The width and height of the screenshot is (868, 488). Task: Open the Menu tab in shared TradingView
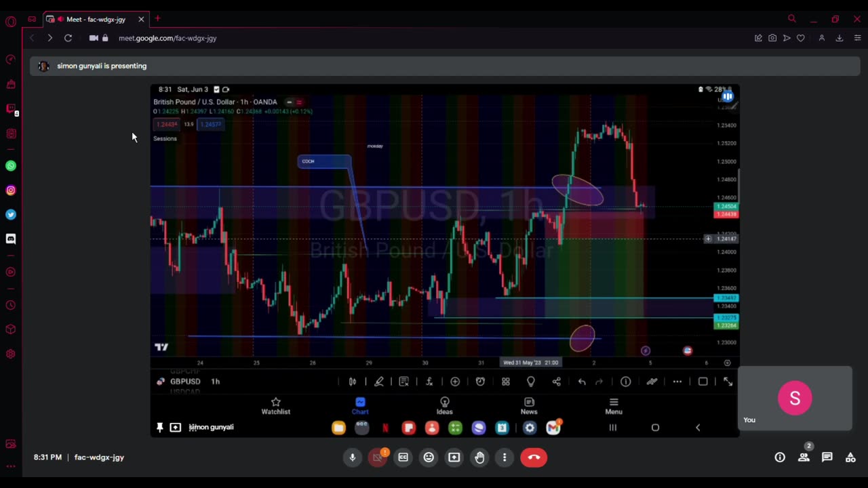(614, 406)
